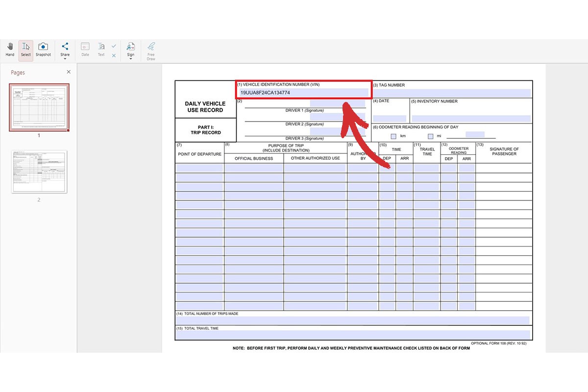The width and height of the screenshot is (588, 392).
Task: Open page 1 thumbnail
Action: point(39,107)
